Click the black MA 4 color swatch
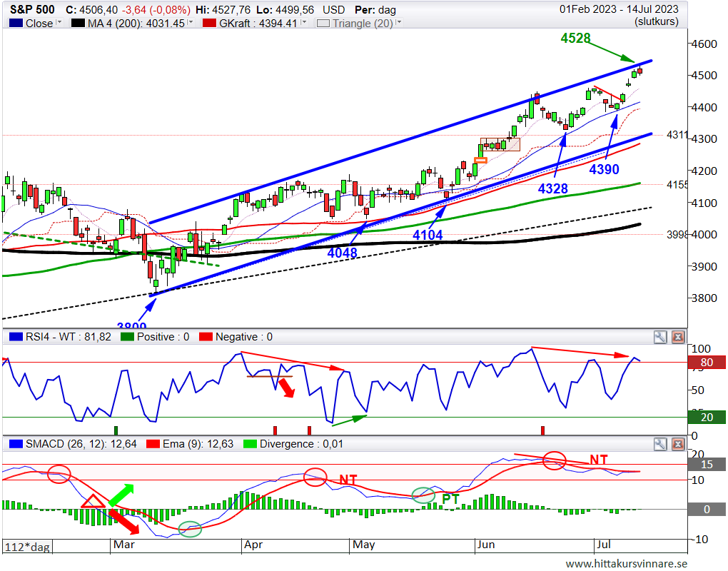The height and width of the screenshot is (571, 728). (78, 24)
